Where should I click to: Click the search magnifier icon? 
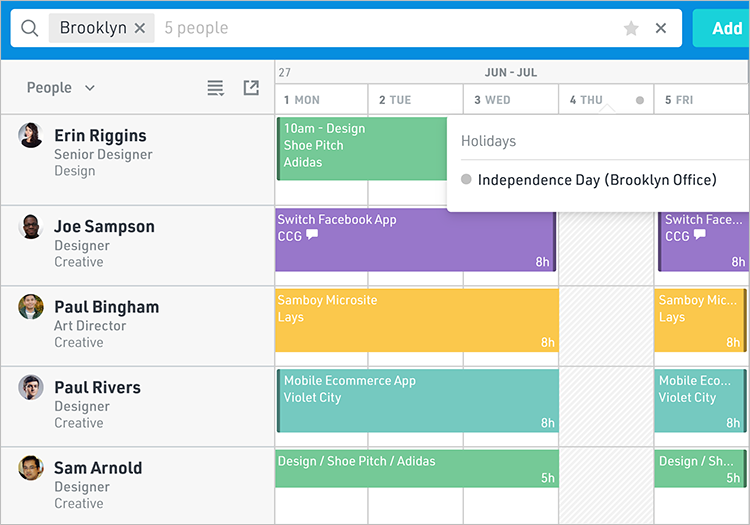click(x=30, y=28)
